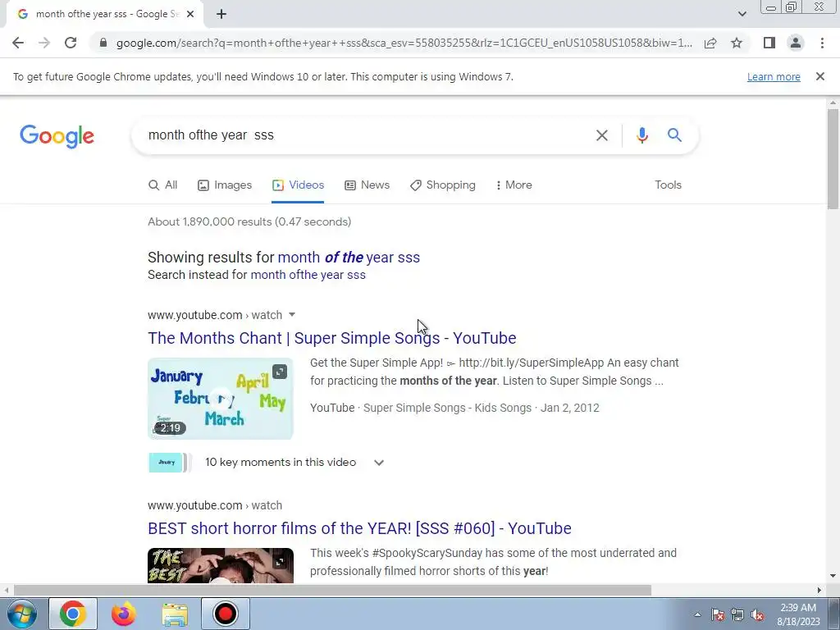Click the address bar URL

[x=404, y=43]
